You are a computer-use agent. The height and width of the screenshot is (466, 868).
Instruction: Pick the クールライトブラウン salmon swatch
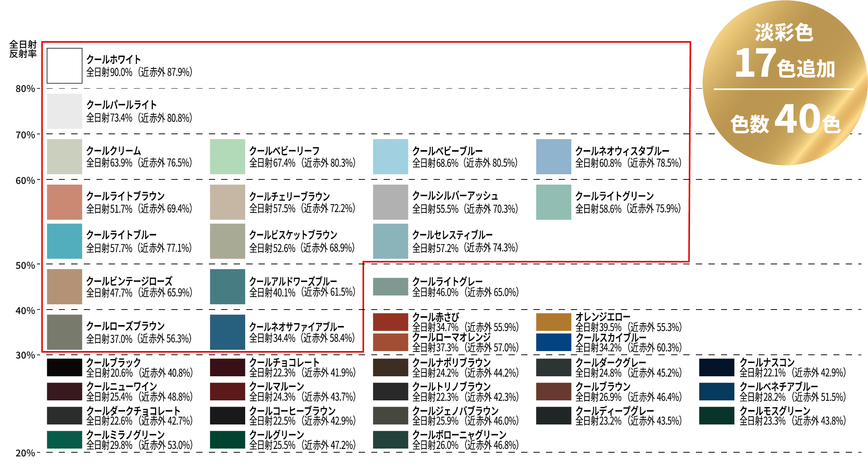(x=65, y=202)
